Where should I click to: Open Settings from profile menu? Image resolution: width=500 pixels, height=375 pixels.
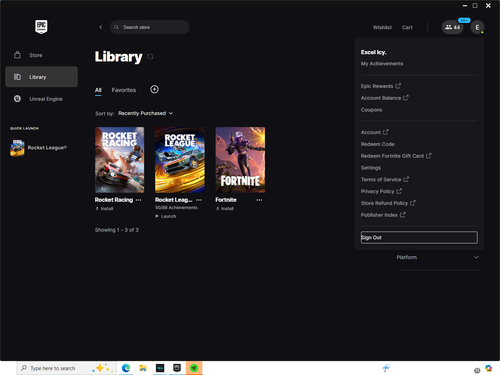(x=371, y=168)
